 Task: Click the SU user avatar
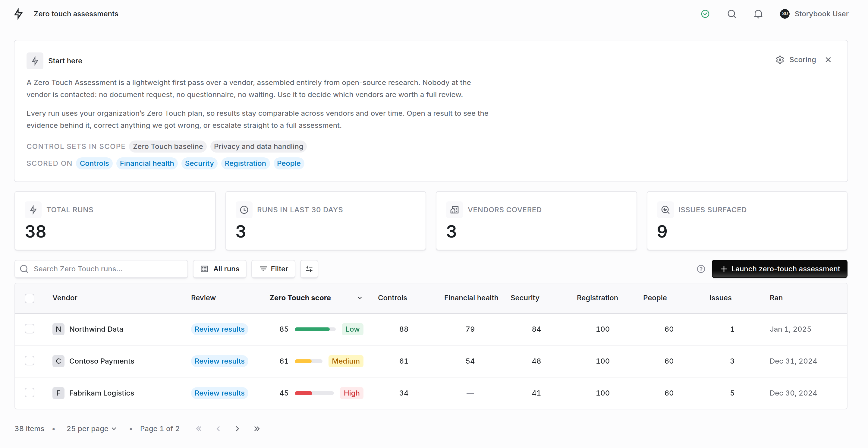(785, 14)
